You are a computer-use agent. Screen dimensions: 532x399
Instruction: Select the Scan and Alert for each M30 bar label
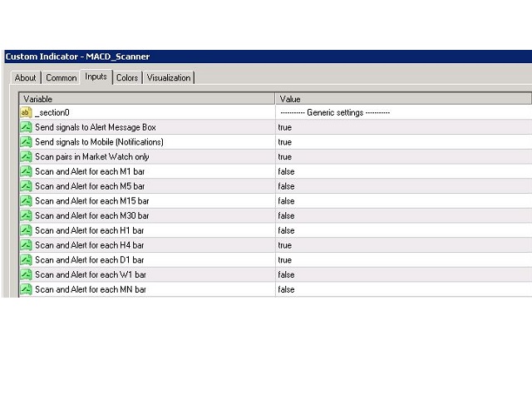point(92,216)
